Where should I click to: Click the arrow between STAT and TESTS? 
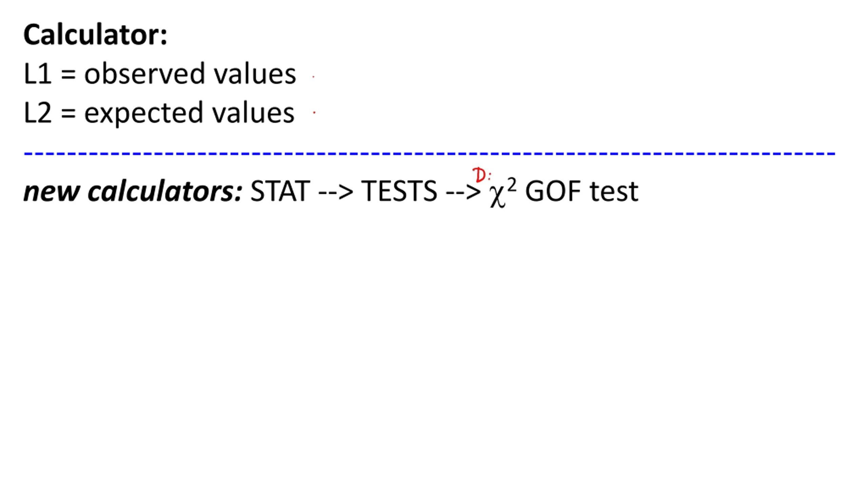336,192
